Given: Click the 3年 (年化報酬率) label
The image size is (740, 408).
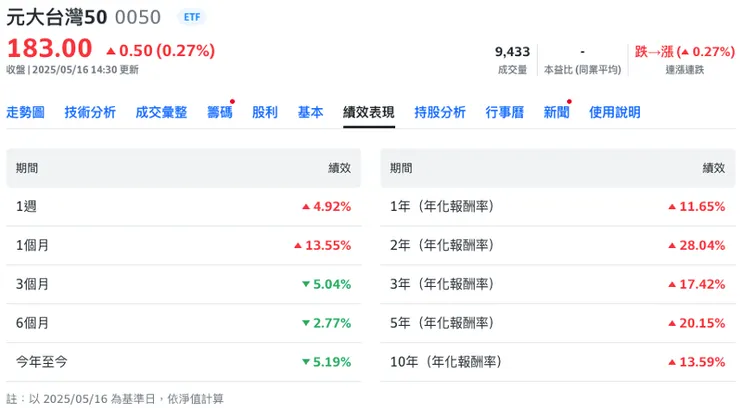Looking at the screenshot, I should tap(442, 284).
